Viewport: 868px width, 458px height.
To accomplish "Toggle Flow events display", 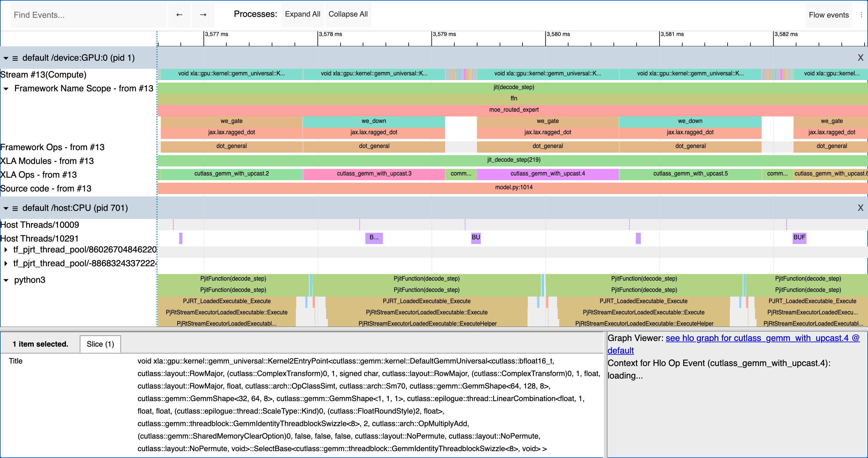I will coord(829,15).
